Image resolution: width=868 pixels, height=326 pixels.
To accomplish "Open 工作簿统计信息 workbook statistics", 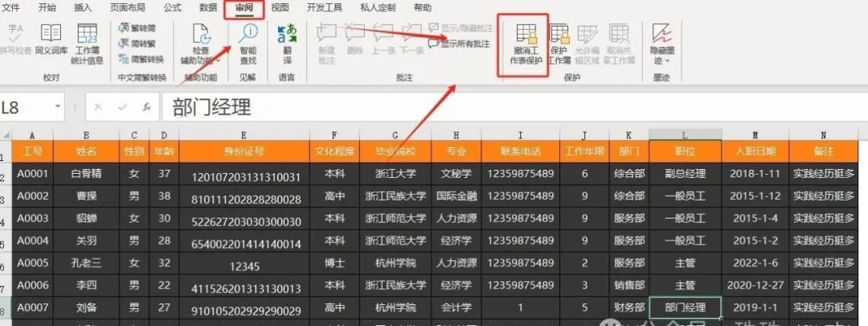I will [x=87, y=44].
